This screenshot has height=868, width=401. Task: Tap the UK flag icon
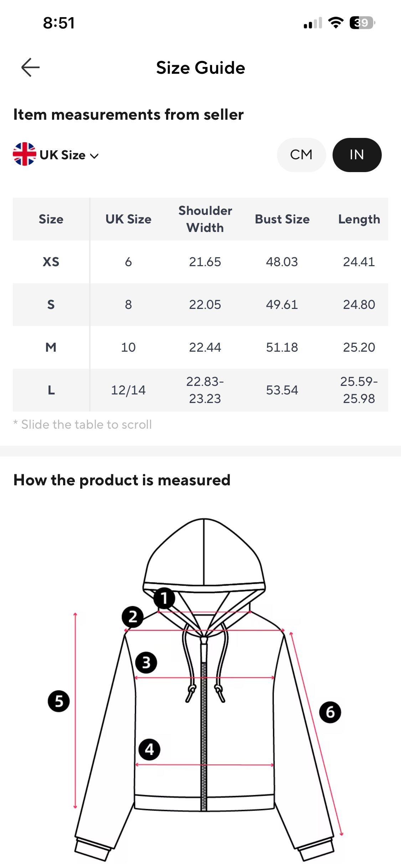pos(25,154)
